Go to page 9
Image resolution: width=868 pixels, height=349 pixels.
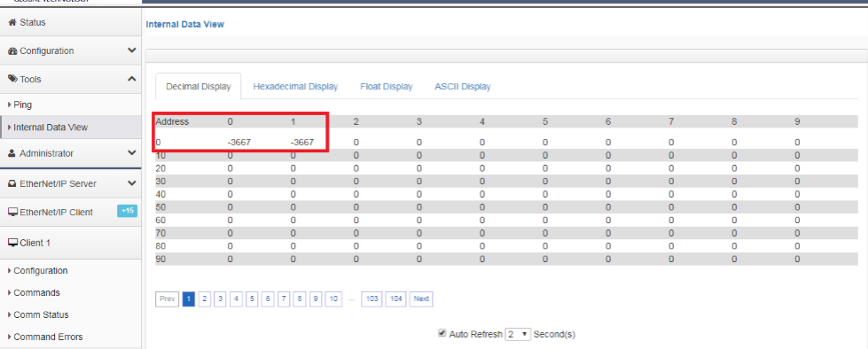click(x=316, y=299)
